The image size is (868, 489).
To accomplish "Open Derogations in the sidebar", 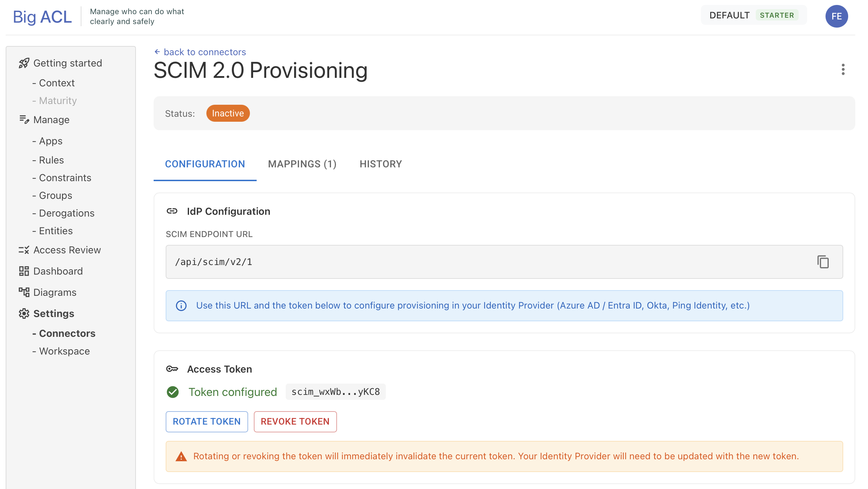I will (x=67, y=213).
